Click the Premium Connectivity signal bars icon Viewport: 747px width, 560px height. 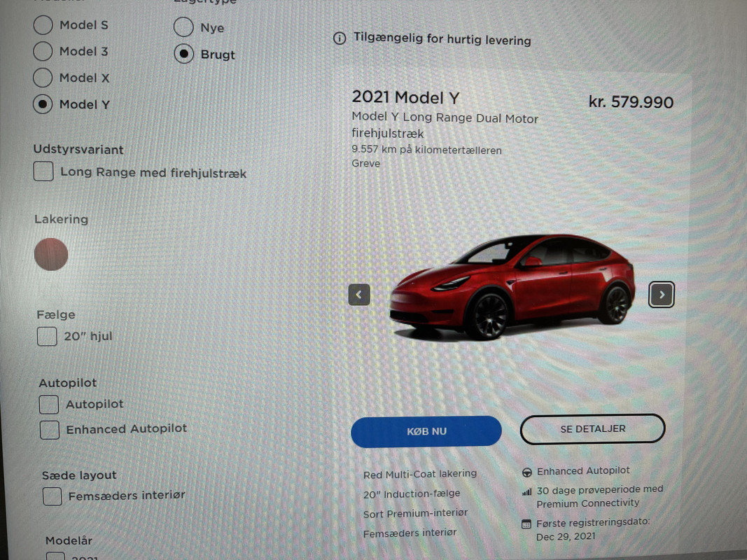pos(526,492)
